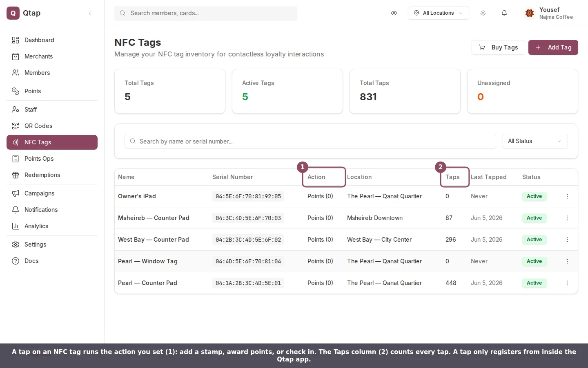Open QR Codes page
The width and height of the screenshot is (588, 368).
tap(52, 126)
